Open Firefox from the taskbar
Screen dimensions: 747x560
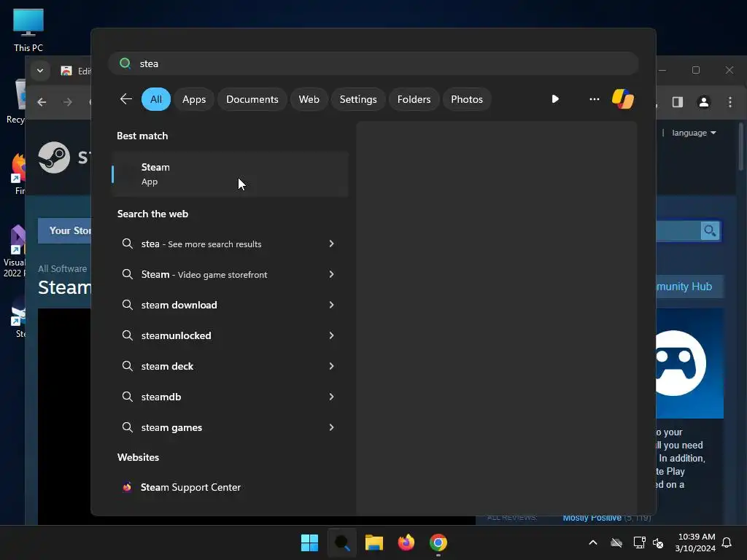406,542
